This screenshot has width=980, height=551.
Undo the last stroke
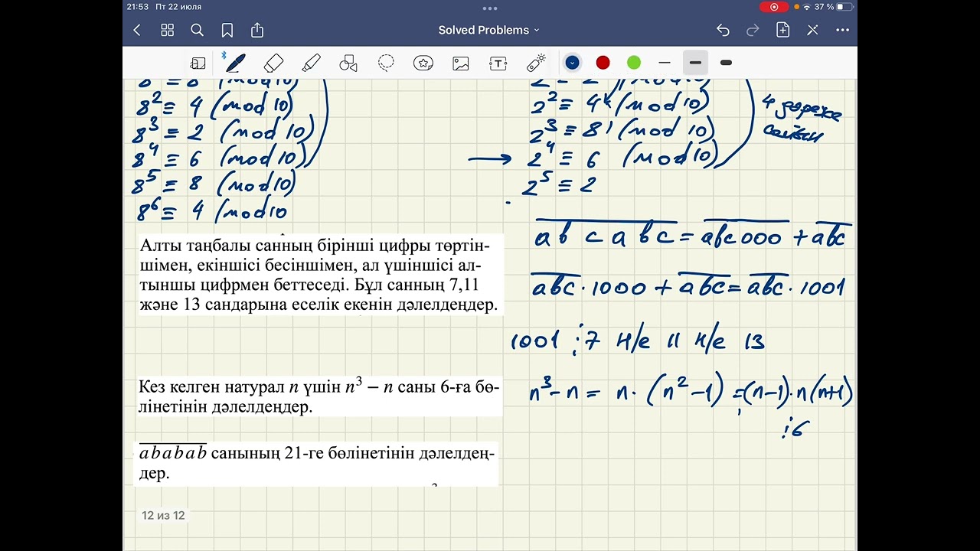click(723, 31)
